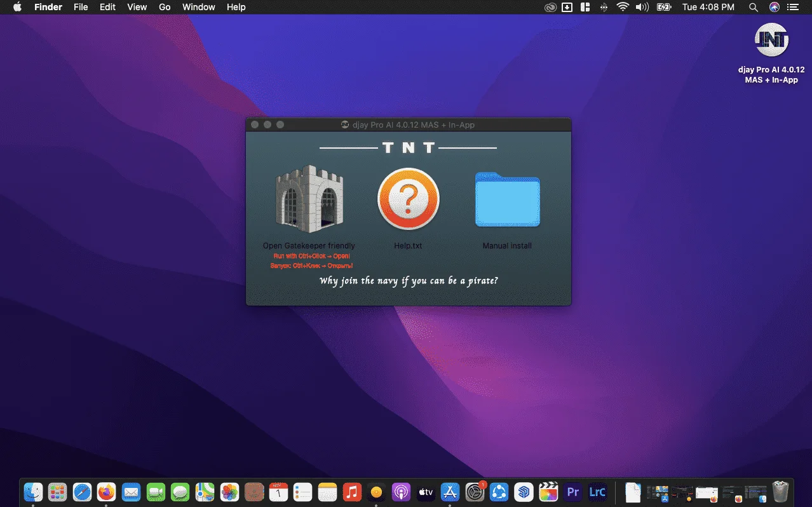Viewport: 812px width, 507px height.
Task: Open Notes from the Dock
Action: click(x=327, y=492)
